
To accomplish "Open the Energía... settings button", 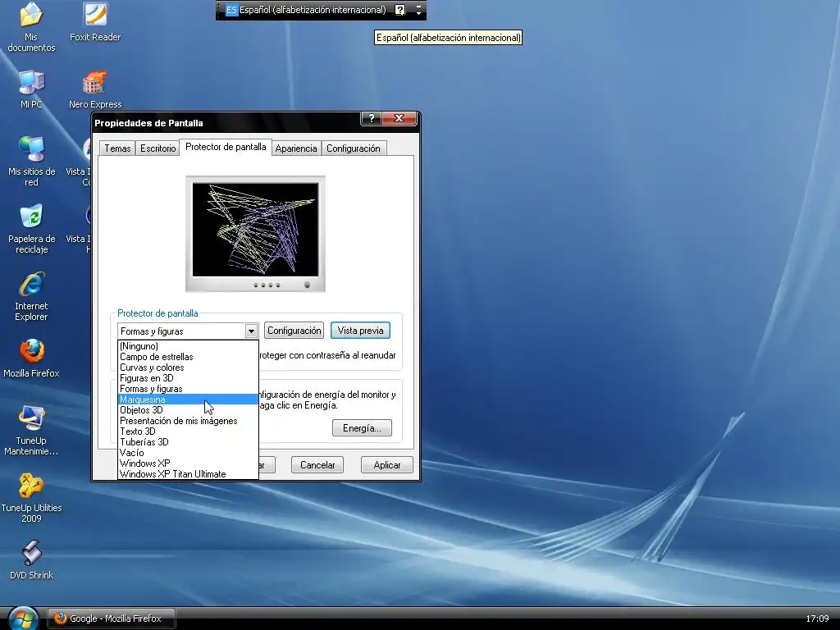I will [x=362, y=428].
